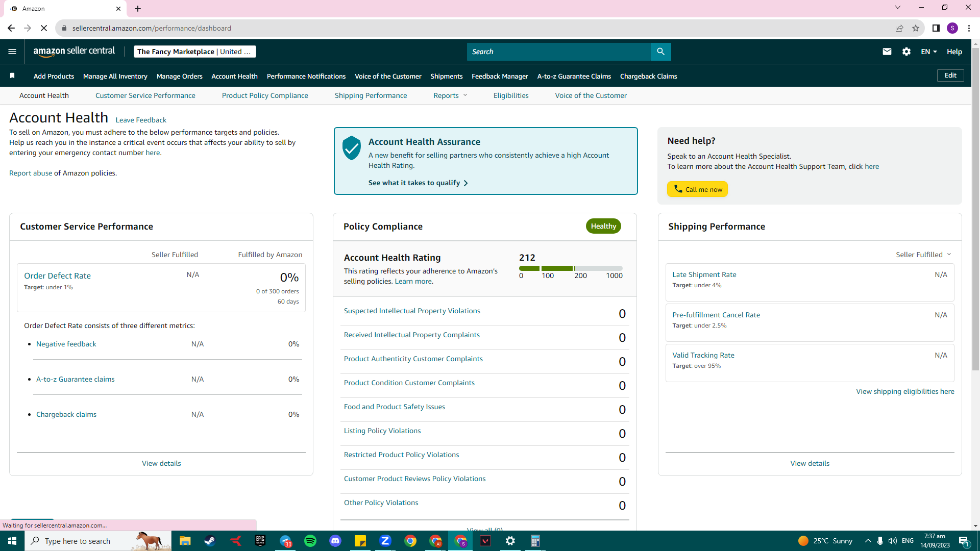Open Negative feedback metric link
This screenshot has height=551, width=980.
click(x=66, y=344)
